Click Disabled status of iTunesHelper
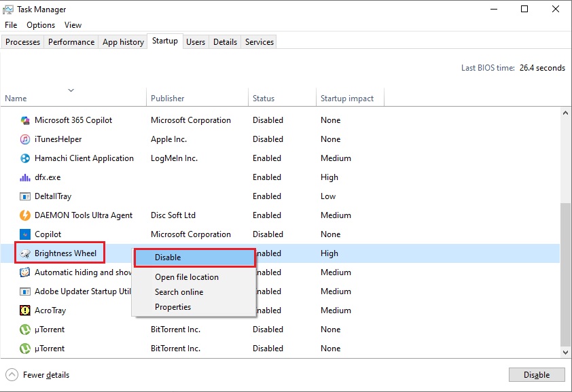The height and width of the screenshot is (392, 572). (268, 139)
